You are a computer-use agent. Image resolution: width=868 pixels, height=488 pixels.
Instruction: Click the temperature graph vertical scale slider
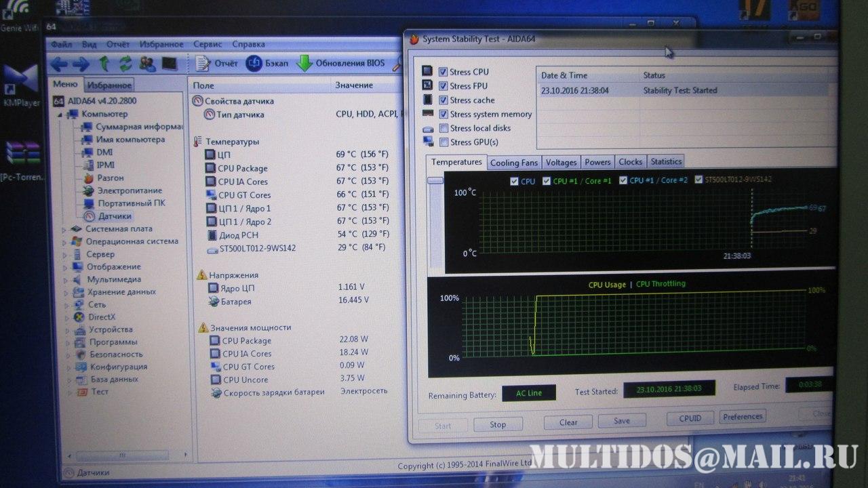coord(435,180)
